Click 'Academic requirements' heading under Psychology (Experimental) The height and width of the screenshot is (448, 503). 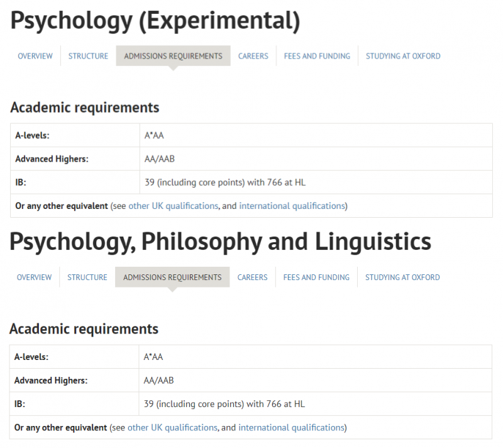85,108
